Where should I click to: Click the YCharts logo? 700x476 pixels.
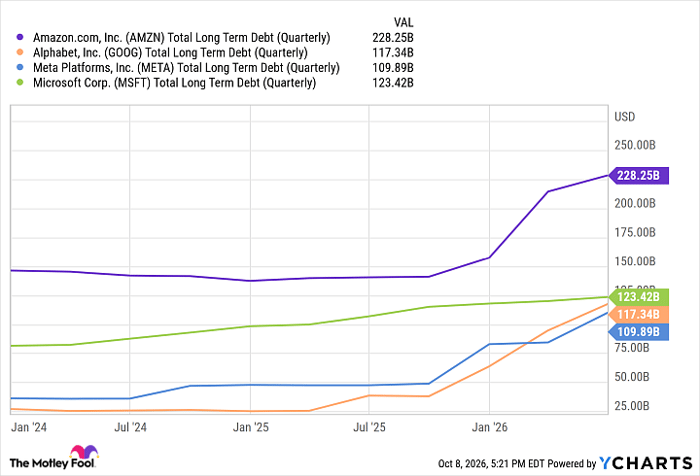646,463
